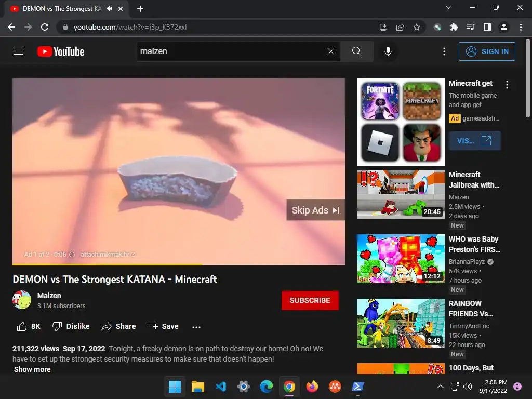
Task: Go to YouTube home via logo
Action: point(61,51)
